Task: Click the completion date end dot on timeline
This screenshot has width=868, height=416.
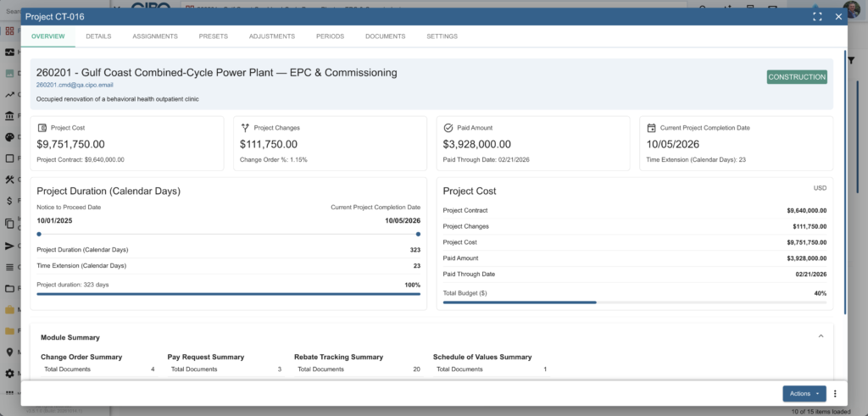Action: pos(418,234)
